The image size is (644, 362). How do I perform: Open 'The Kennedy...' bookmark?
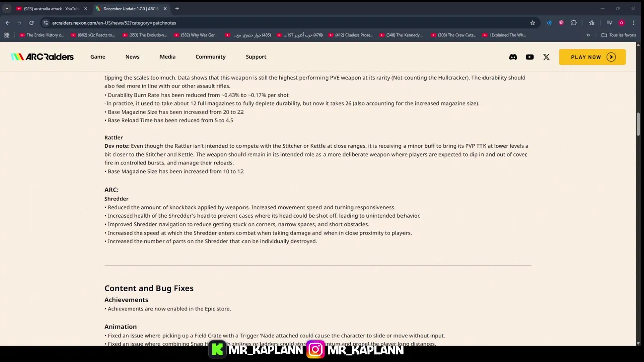[401, 35]
